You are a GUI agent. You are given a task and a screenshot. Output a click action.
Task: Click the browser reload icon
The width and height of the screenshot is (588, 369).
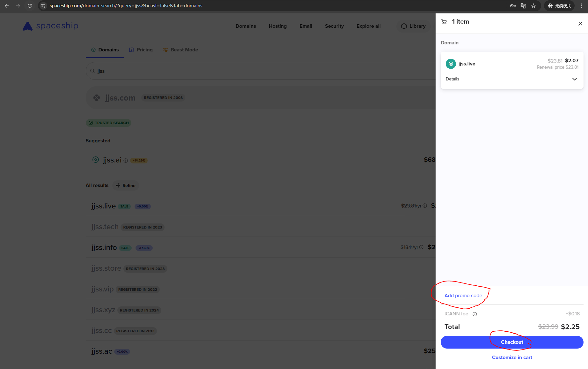(30, 6)
